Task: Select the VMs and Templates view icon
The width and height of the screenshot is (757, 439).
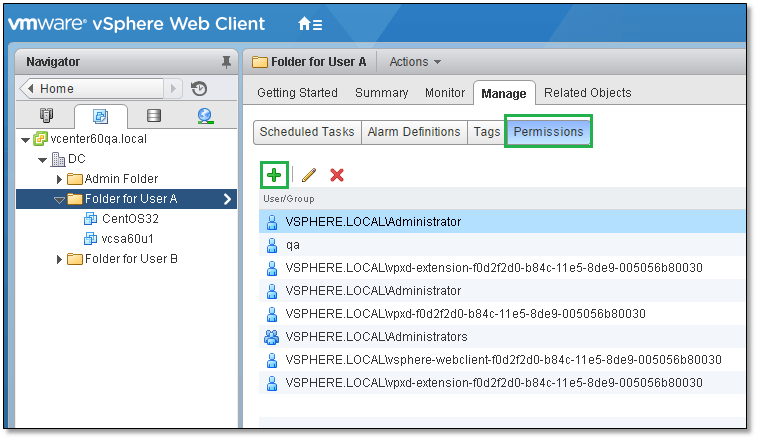Action: [100, 116]
